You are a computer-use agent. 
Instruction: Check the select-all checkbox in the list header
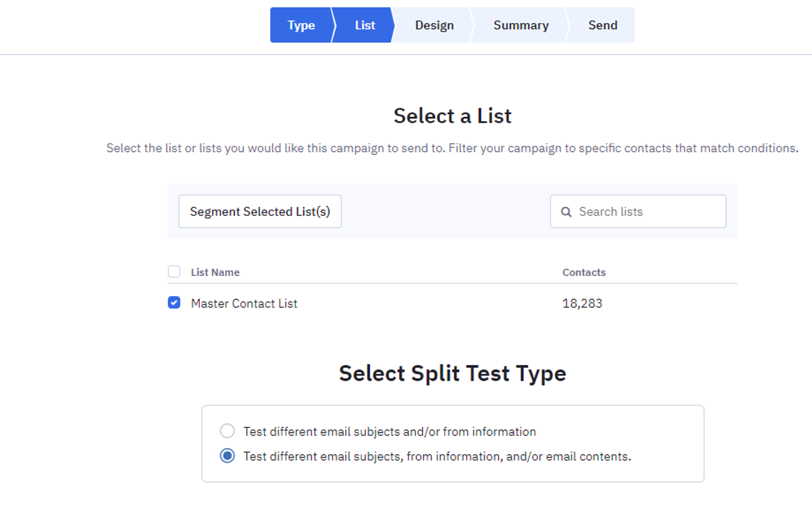pos(174,271)
